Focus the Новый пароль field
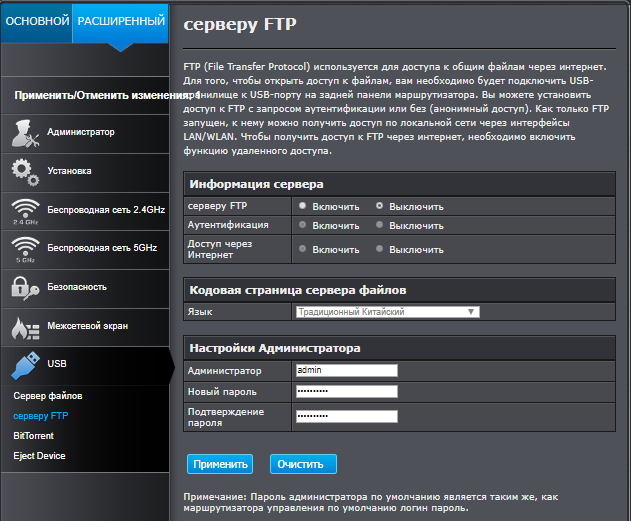 347,391
